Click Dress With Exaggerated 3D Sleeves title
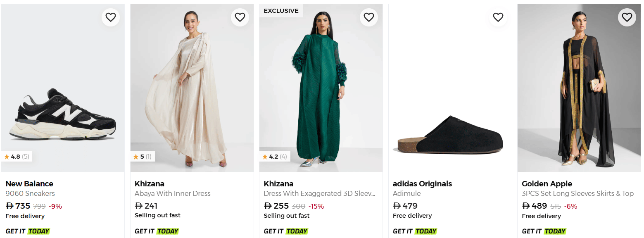This screenshot has height=238, width=644. click(x=320, y=193)
